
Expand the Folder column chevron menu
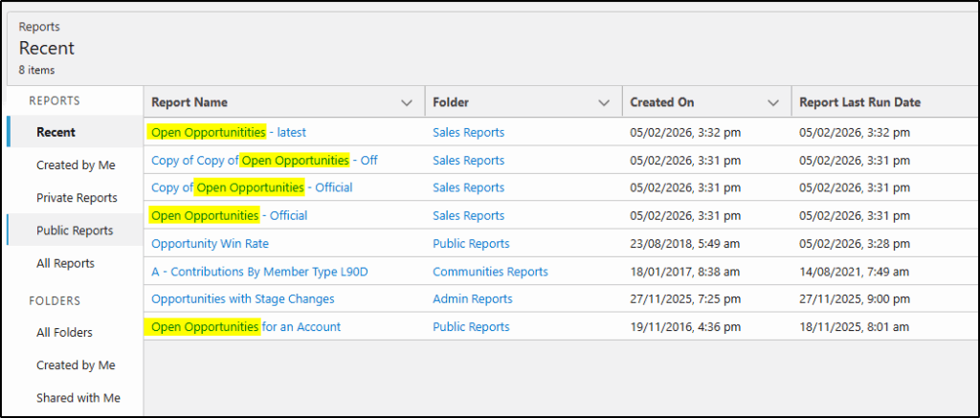click(604, 102)
